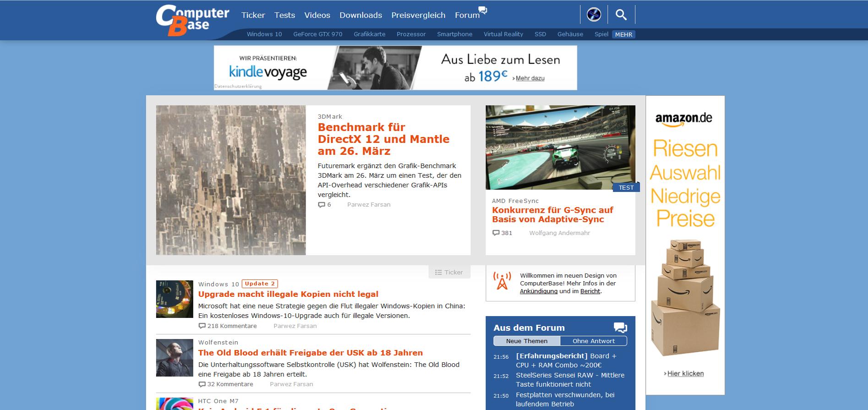Image resolution: width=868 pixels, height=410 pixels.
Task: Switch to the Neue Themen tab
Action: [x=527, y=341]
